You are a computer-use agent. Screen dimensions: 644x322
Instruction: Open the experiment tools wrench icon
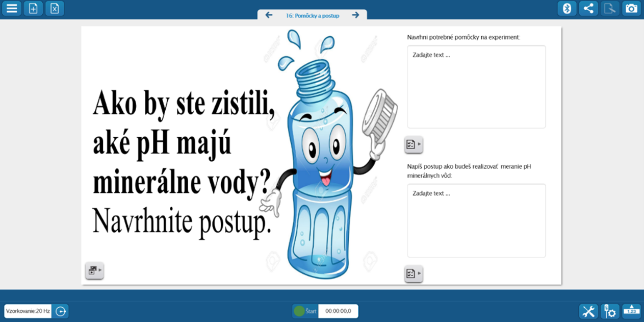588,311
